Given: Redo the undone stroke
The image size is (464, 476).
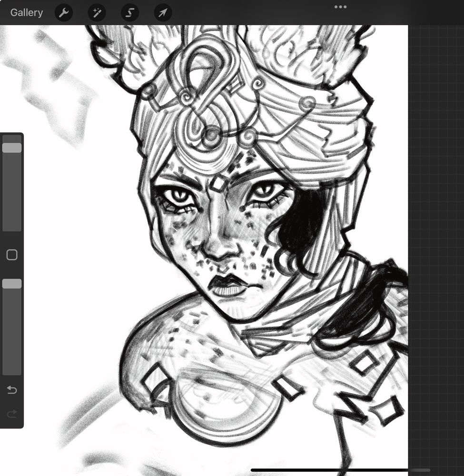Looking at the screenshot, I should (x=12, y=414).
